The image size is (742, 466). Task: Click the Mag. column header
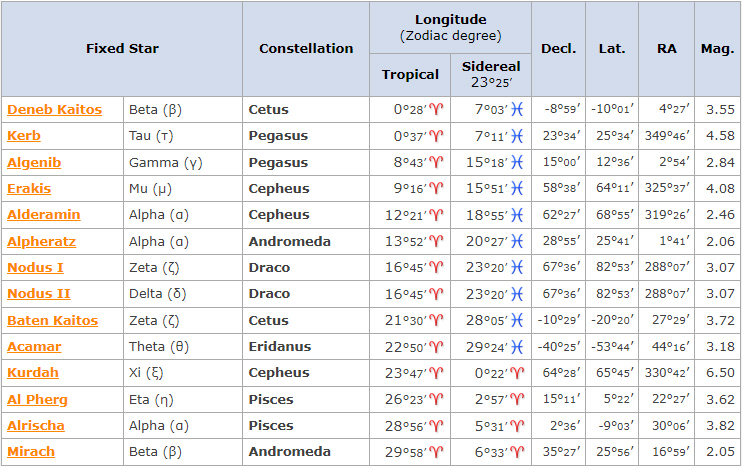[717, 48]
